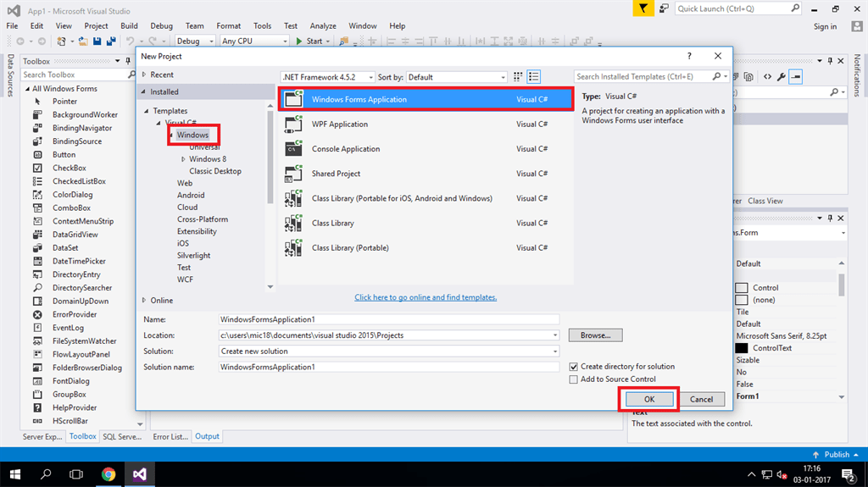Click the Undo toolbar icon
The image size is (868, 487).
pyautogui.click(x=130, y=41)
